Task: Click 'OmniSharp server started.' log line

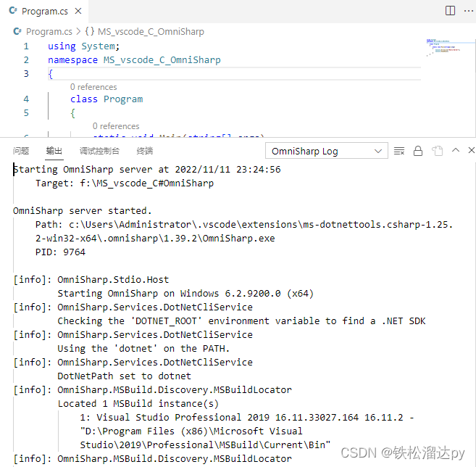Action: [82, 210]
